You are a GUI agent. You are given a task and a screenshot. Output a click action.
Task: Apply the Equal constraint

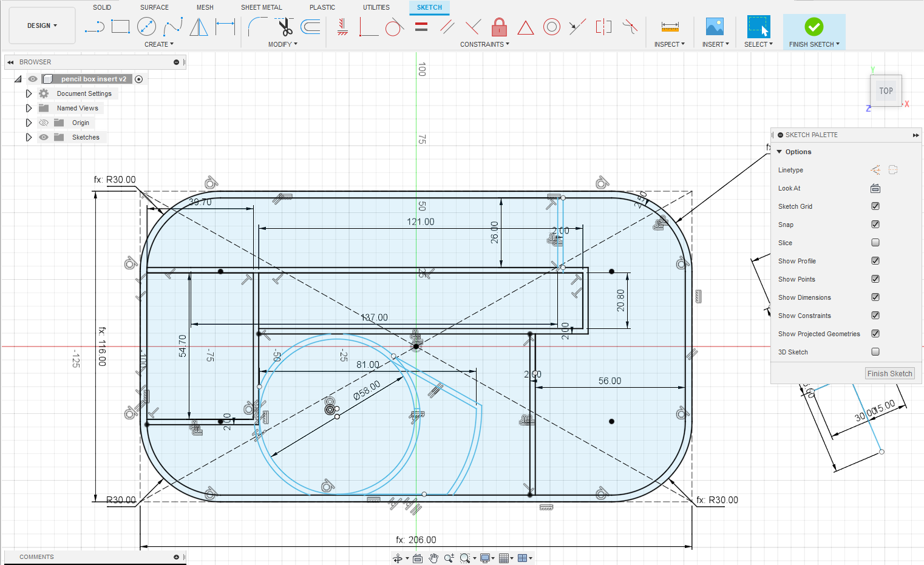coord(421,27)
